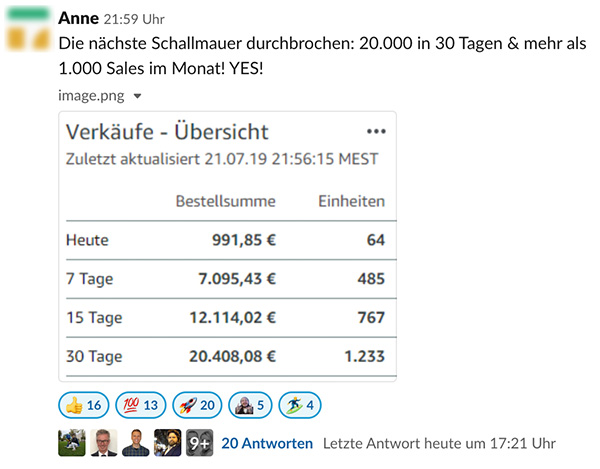Image resolution: width=600 pixels, height=469 pixels.
Task: Click the surfer emoji reaction with 4
Action: 300,405
